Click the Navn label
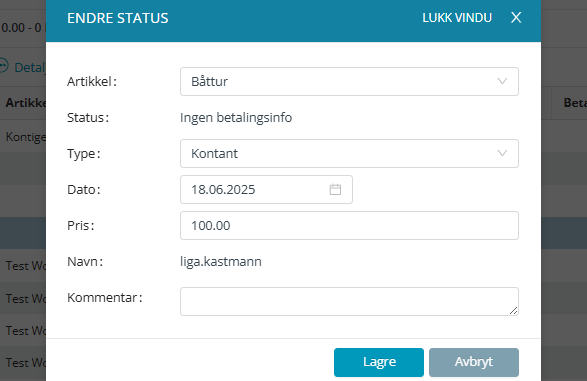 point(85,261)
